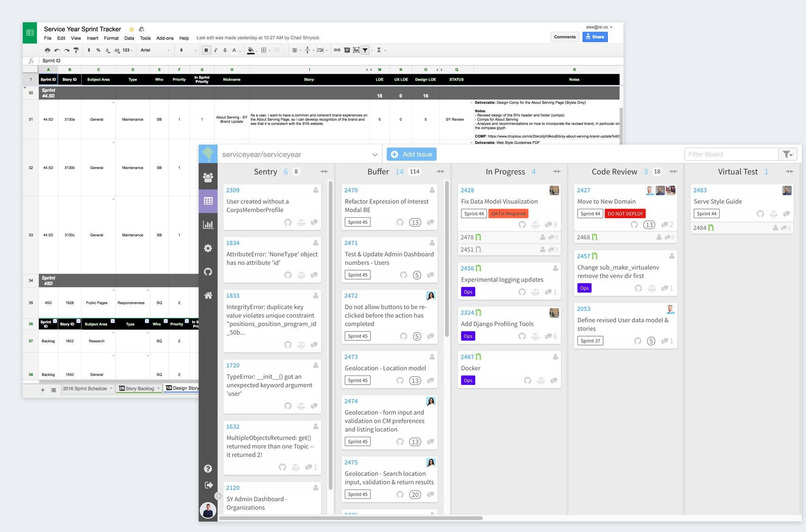Screen dimensions: 806x532
Task: Click the blue Share button in Sheets
Action: point(595,37)
